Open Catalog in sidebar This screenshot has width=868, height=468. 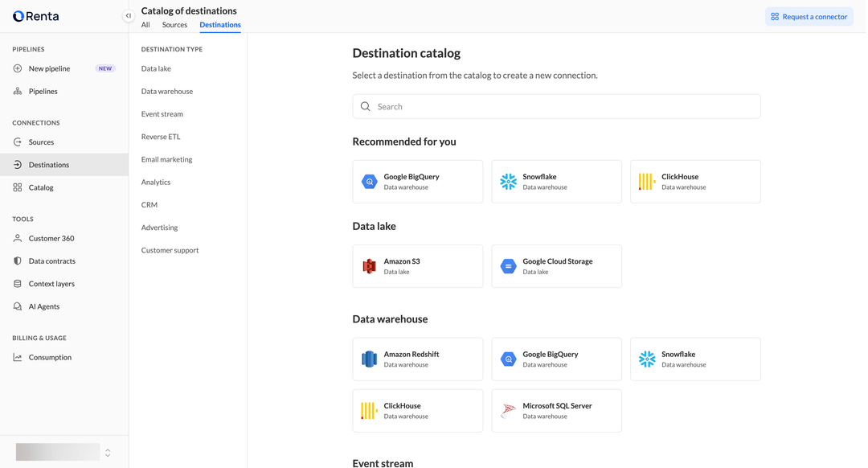point(64,187)
